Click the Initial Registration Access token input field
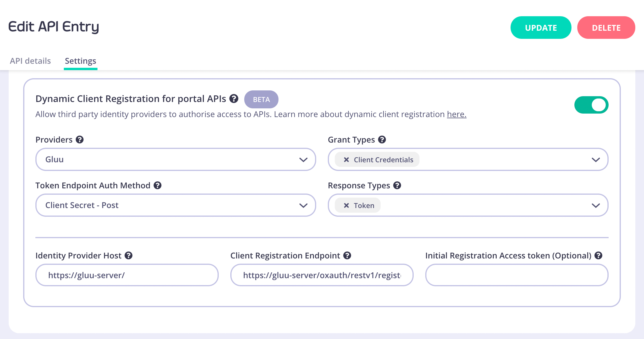644x339 pixels. (x=517, y=275)
